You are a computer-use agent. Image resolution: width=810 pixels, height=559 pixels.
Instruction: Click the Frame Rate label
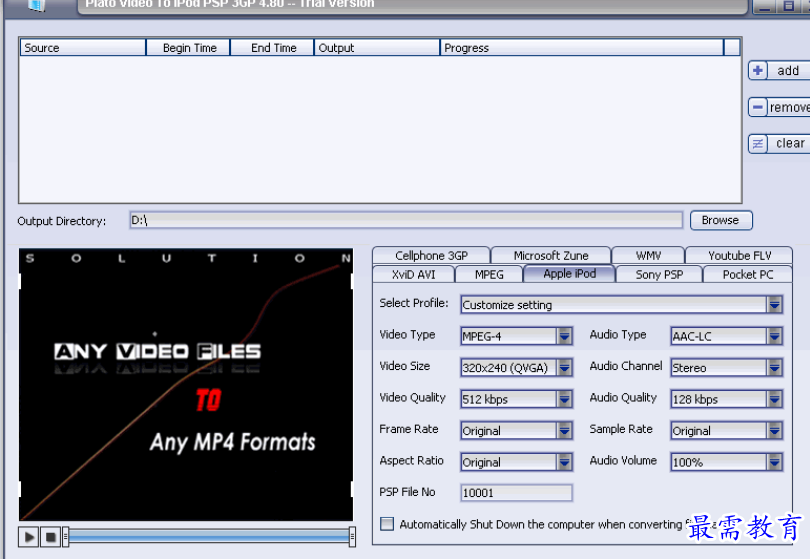pos(409,429)
